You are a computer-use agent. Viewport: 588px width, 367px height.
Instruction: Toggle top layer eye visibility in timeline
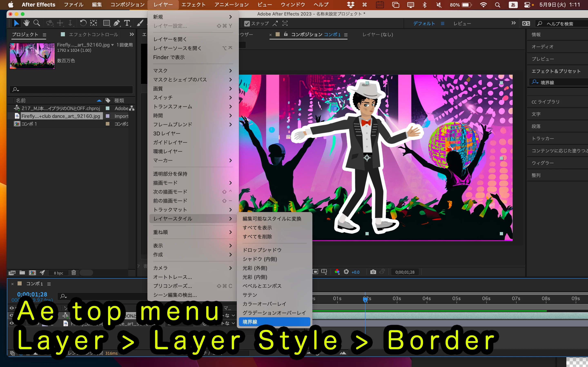[x=11, y=315]
